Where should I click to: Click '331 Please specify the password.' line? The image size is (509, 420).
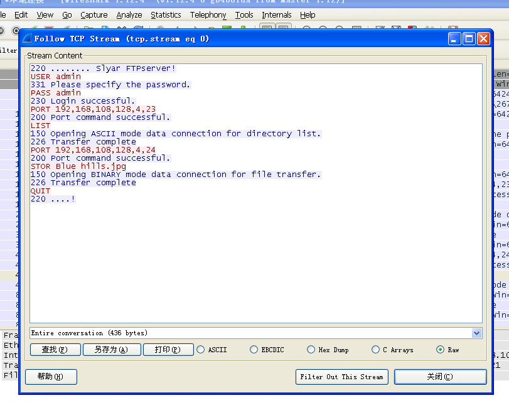click(110, 85)
